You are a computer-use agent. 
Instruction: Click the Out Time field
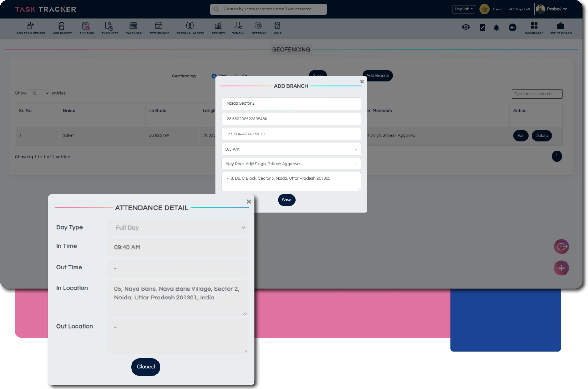click(177, 268)
